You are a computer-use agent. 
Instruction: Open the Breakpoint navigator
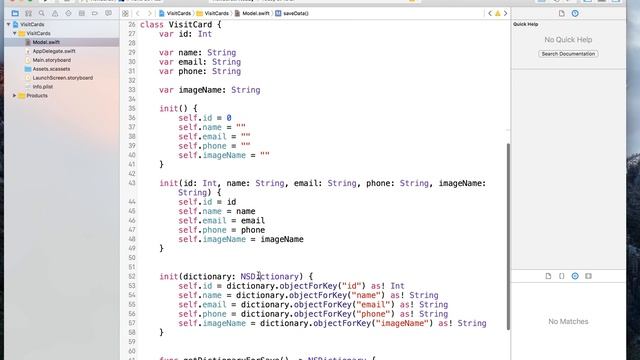pyautogui.click(x=95, y=13)
